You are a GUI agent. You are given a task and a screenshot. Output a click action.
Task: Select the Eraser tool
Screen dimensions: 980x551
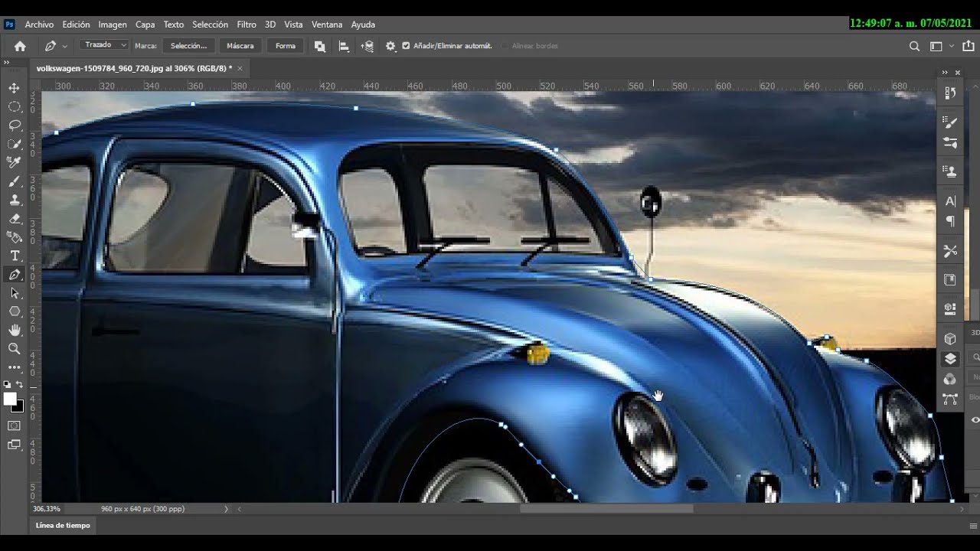coord(15,218)
